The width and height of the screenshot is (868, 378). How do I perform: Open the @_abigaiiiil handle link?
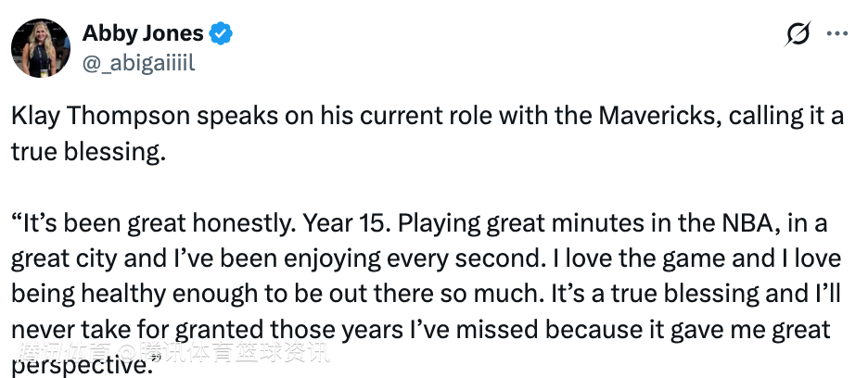tap(138, 61)
